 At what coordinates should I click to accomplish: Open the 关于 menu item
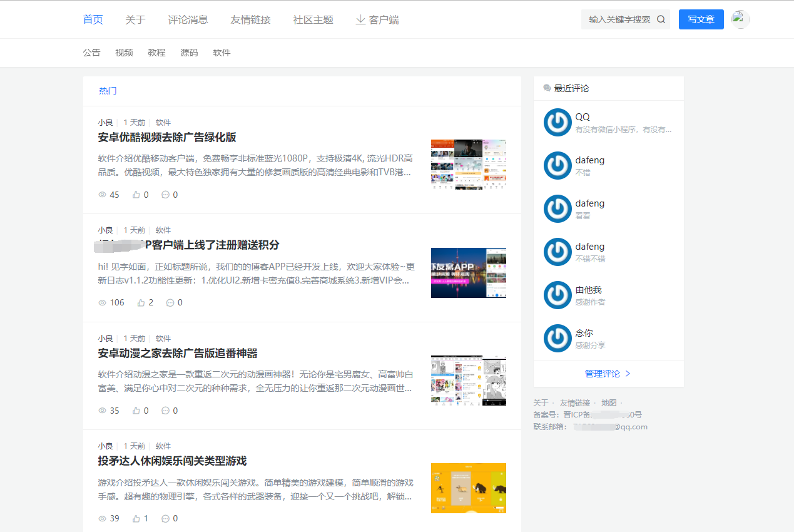tap(135, 19)
